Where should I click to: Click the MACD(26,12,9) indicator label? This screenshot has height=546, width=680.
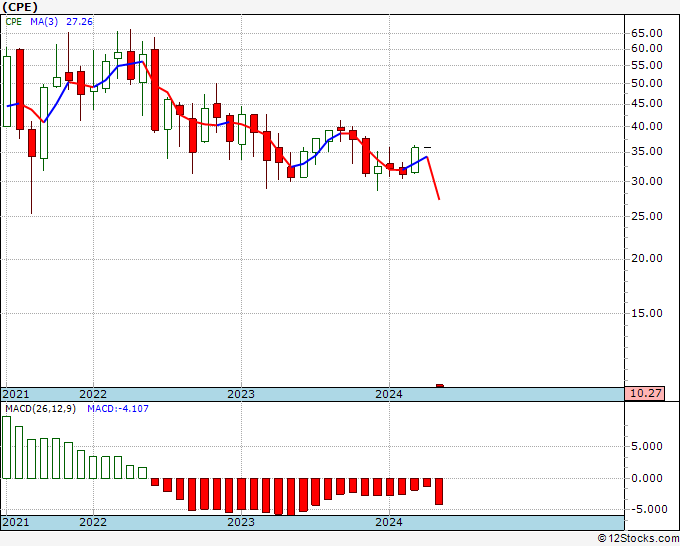[x=40, y=409]
